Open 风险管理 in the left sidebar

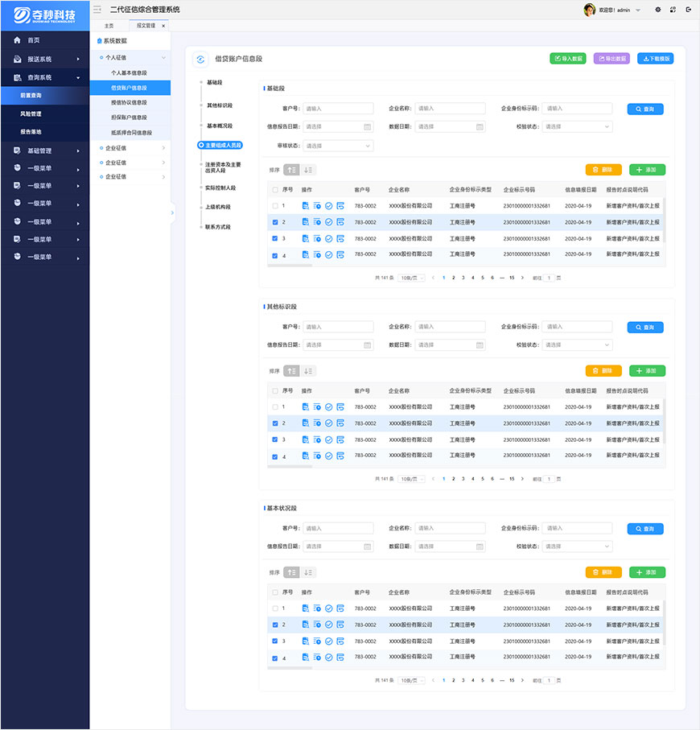coord(31,113)
